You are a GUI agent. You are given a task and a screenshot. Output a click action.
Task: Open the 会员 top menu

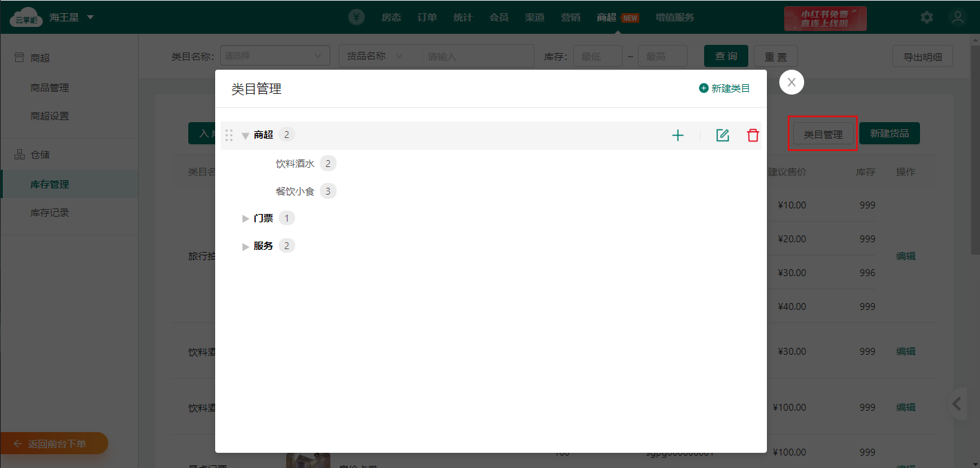[499, 17]
